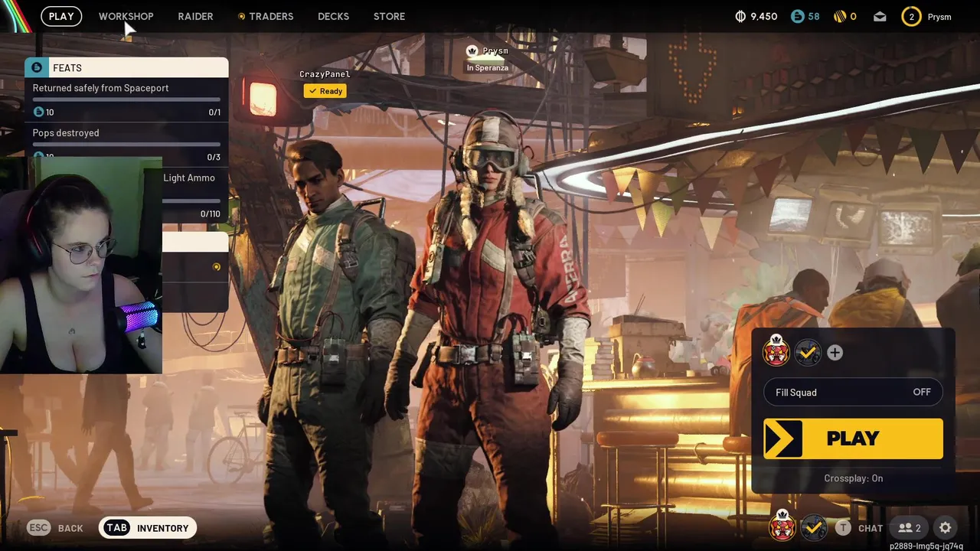Screen dimensions: 980x551
Task: Click the blue cred token icon beside 58
Action: [798, 16]
